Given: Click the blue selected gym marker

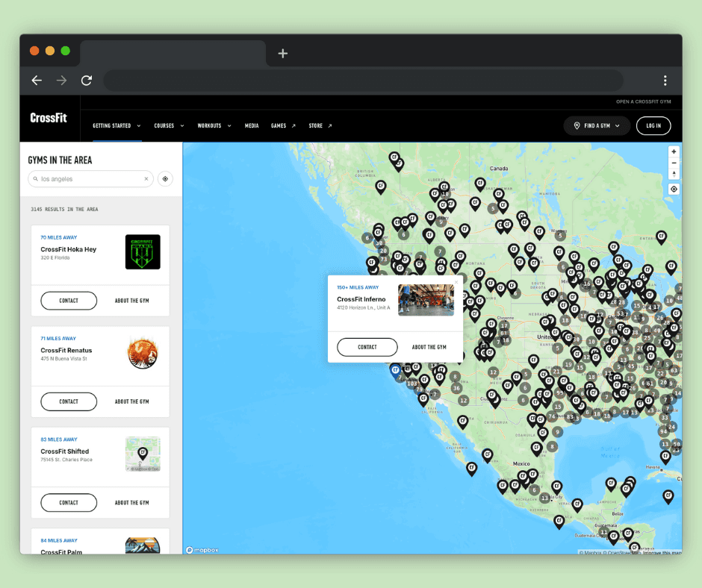Looking at the screenshot, I should (395, 371).
